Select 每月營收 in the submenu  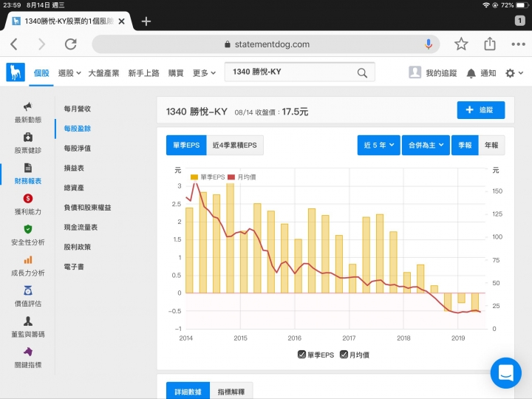78,109
